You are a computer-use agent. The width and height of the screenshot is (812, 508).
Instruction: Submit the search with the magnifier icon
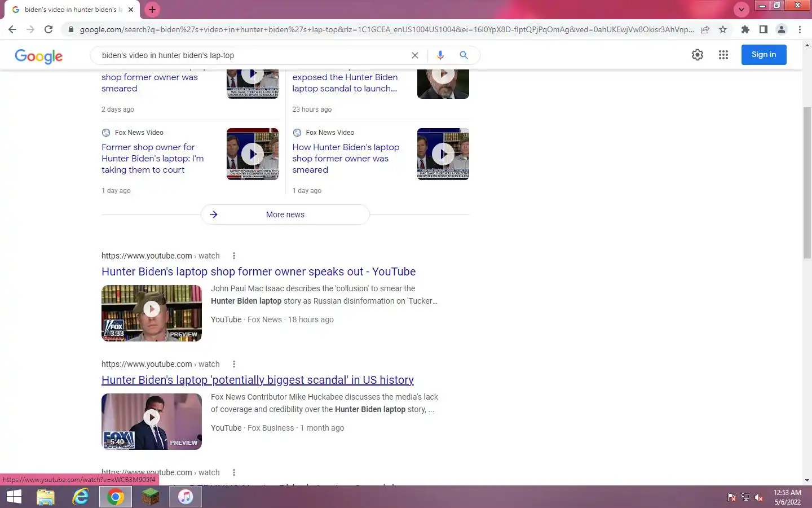[x=464, y=55]
